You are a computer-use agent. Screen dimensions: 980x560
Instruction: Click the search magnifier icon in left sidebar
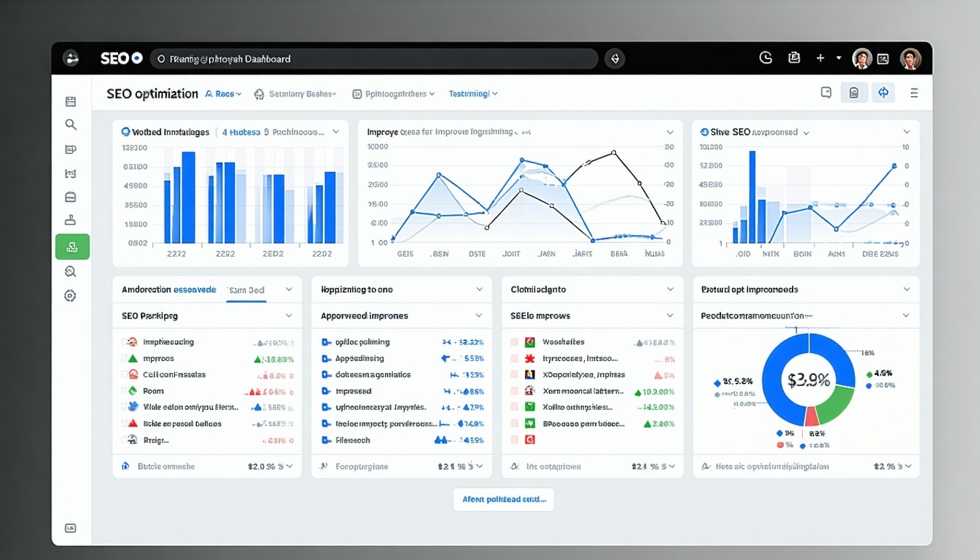coord(71,125)
